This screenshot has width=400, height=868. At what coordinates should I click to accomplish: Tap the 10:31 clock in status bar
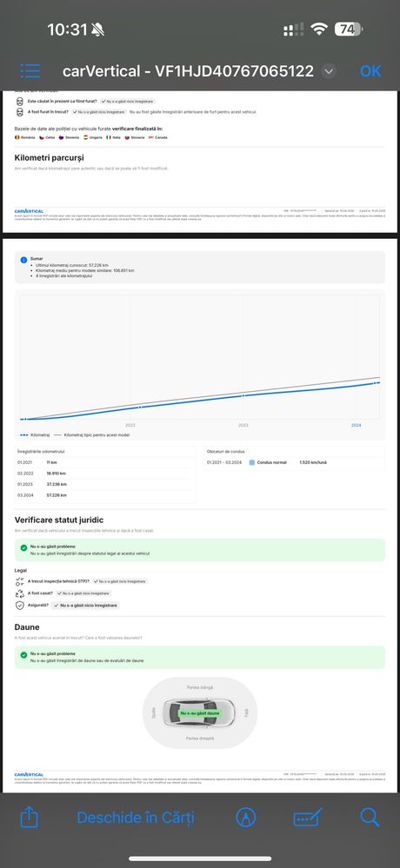(x=68, y=30)
